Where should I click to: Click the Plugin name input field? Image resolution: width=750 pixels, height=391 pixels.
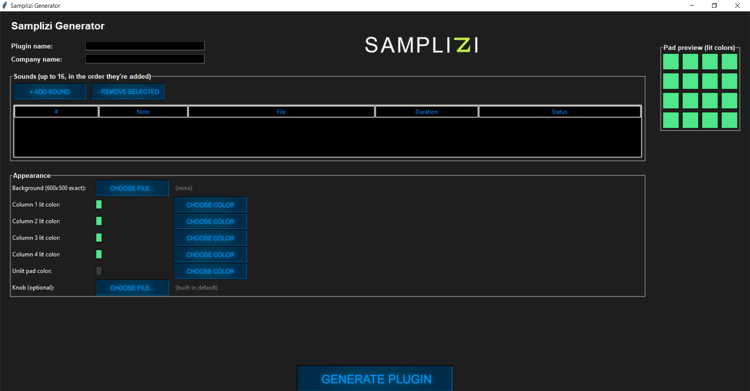pos(145,46)
